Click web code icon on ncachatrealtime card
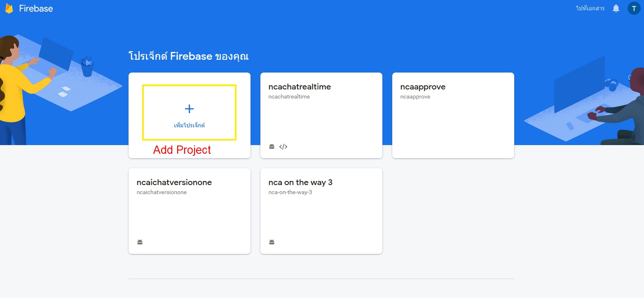 (283, 146)
